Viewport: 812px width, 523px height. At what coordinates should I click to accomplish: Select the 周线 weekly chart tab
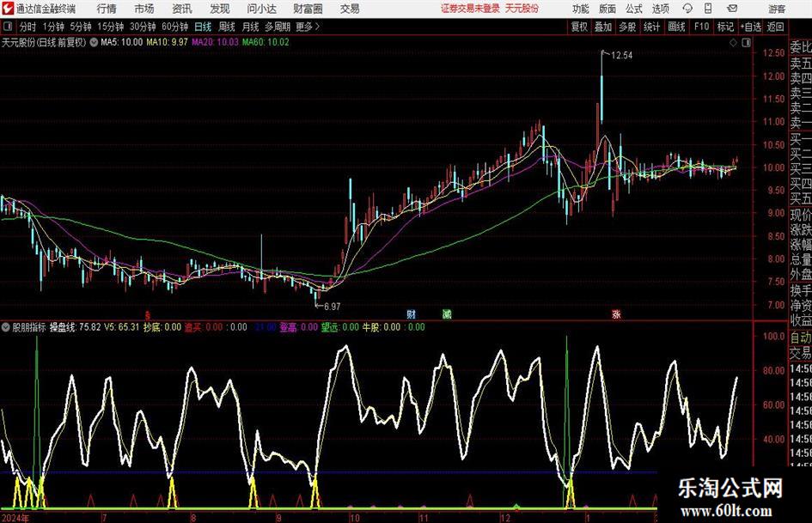[x=227, y=27]
